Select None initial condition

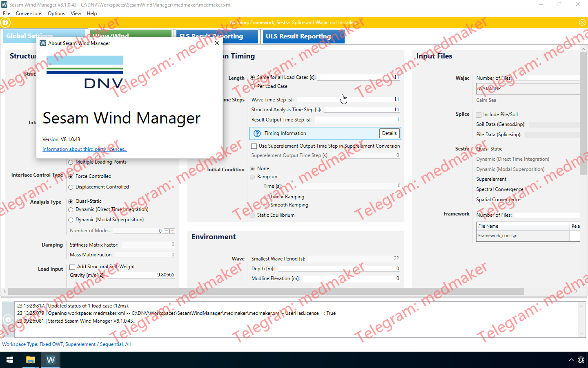coord(252,168)
